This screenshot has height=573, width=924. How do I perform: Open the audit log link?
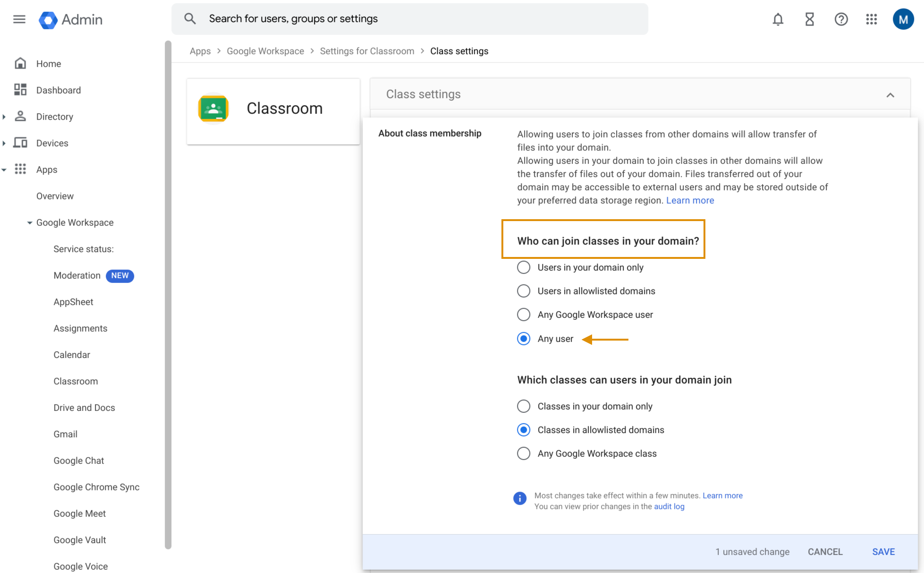coord(669,506)
